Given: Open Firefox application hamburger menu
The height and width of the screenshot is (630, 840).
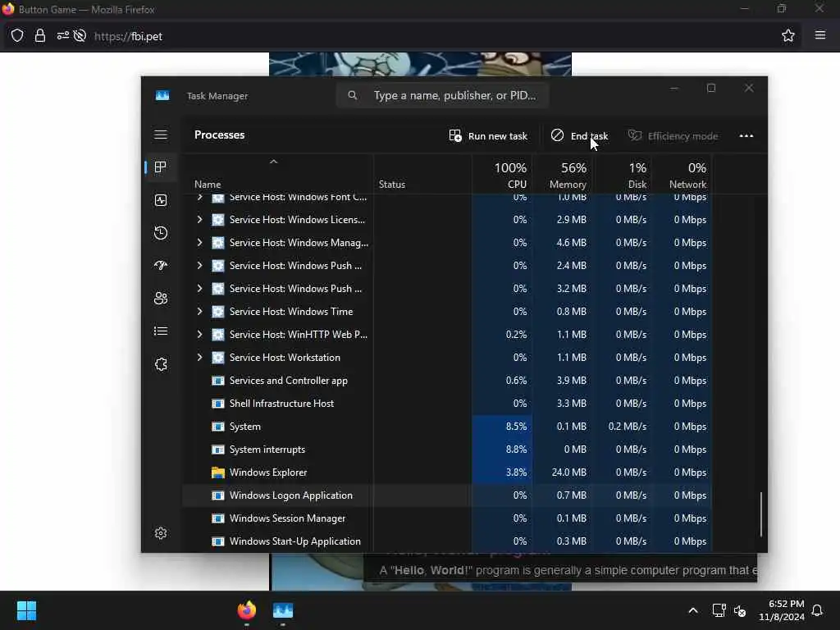Looking at the screenshot, I should [820, 35].
